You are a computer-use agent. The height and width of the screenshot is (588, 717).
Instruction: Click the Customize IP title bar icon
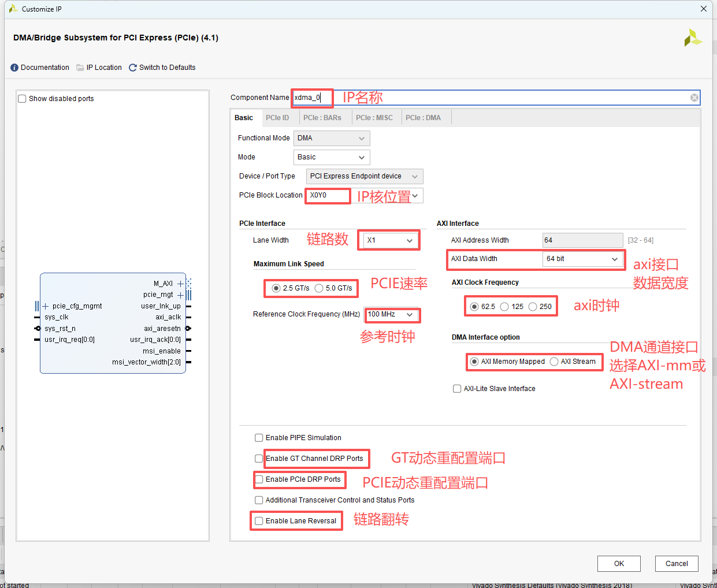13,9
